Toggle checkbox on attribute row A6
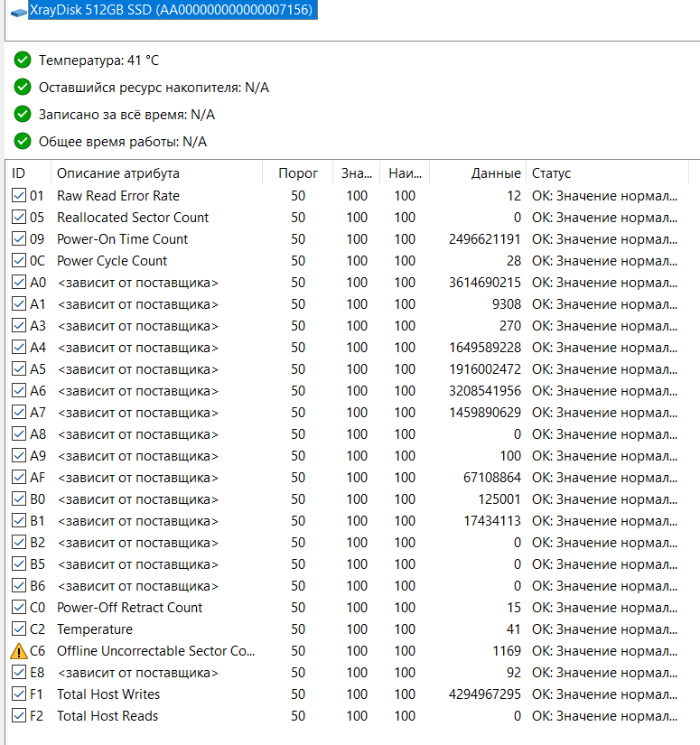This screenshot has height=745, width=700. 19,390
